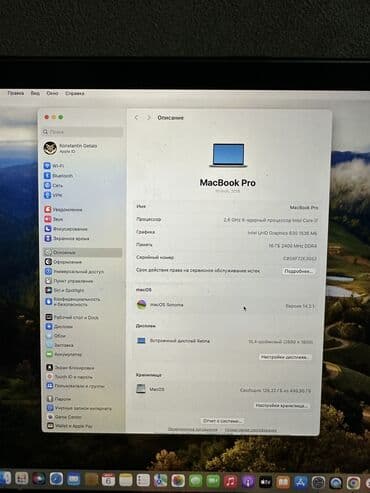
Task: Click Отчет о системе (System Report) button
Action: [222, 421]
